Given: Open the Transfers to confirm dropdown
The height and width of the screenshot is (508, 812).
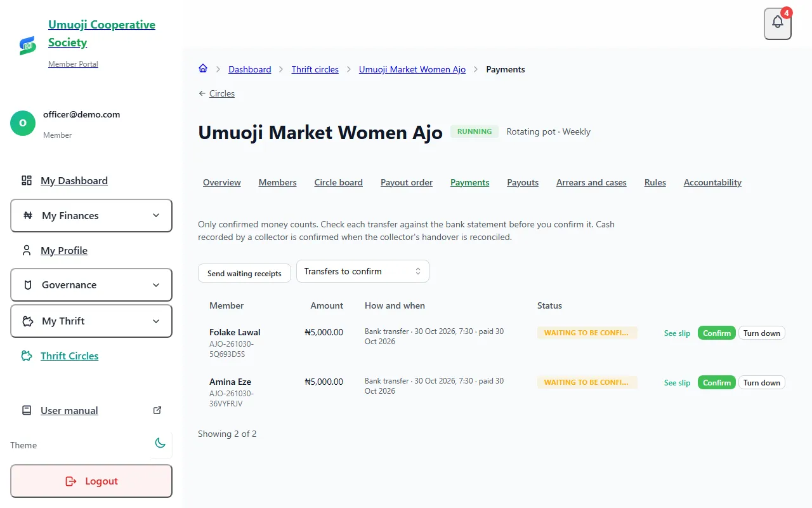Looking at the screenshot, I should tap(363, 271).
